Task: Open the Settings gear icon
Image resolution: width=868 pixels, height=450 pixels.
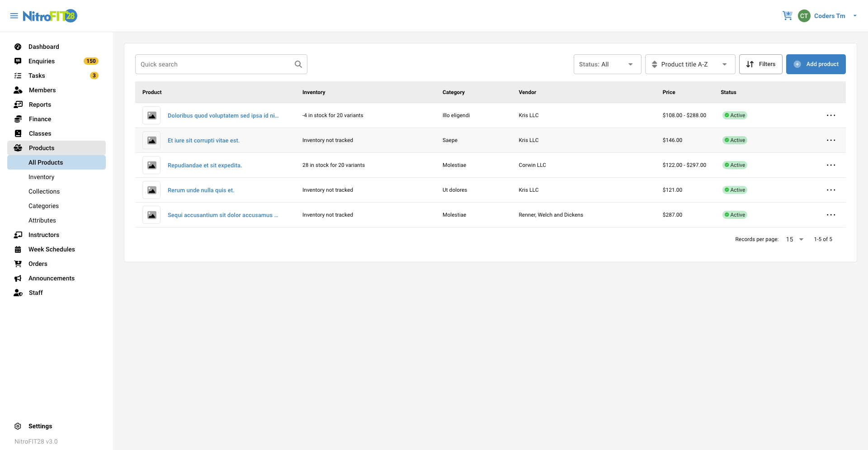Action: pyautogui.click(x=18, y=426)
